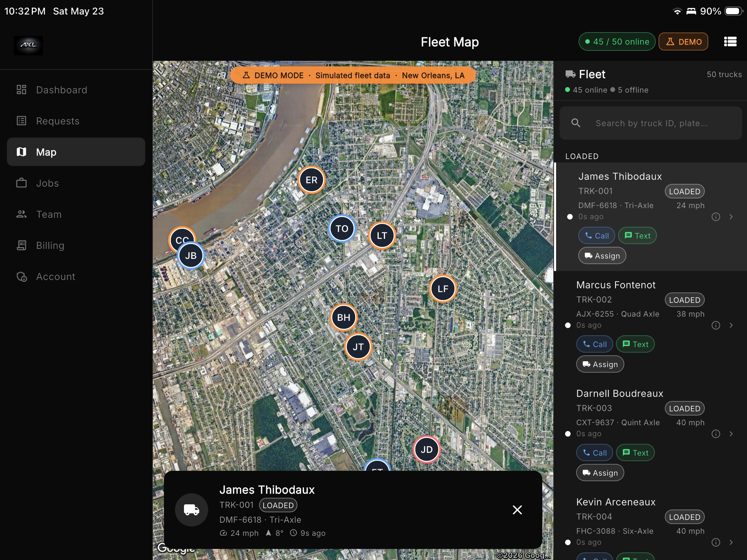747x560 pixels.
Task: Select the LF truck marker on map
Action: click(443, 289)
